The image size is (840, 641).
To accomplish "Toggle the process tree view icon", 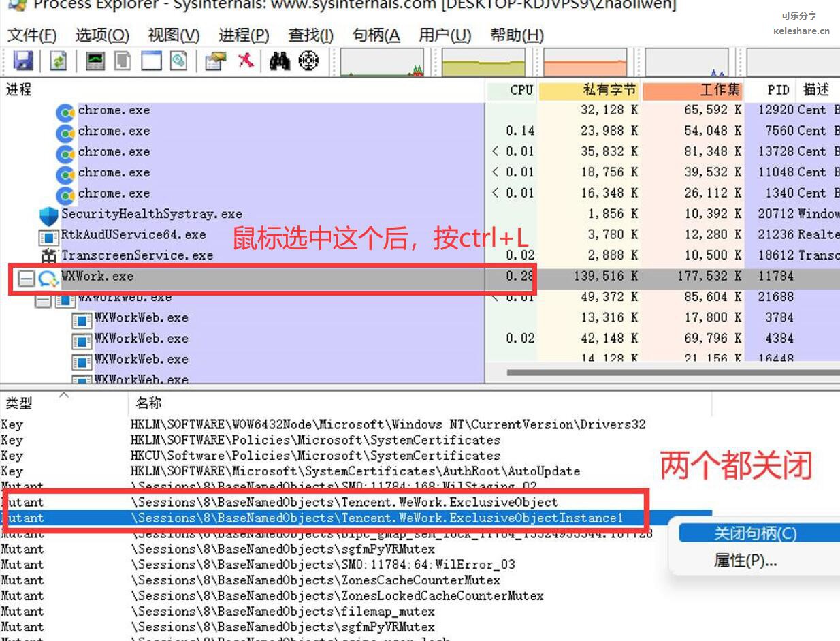I will (123, 61).
